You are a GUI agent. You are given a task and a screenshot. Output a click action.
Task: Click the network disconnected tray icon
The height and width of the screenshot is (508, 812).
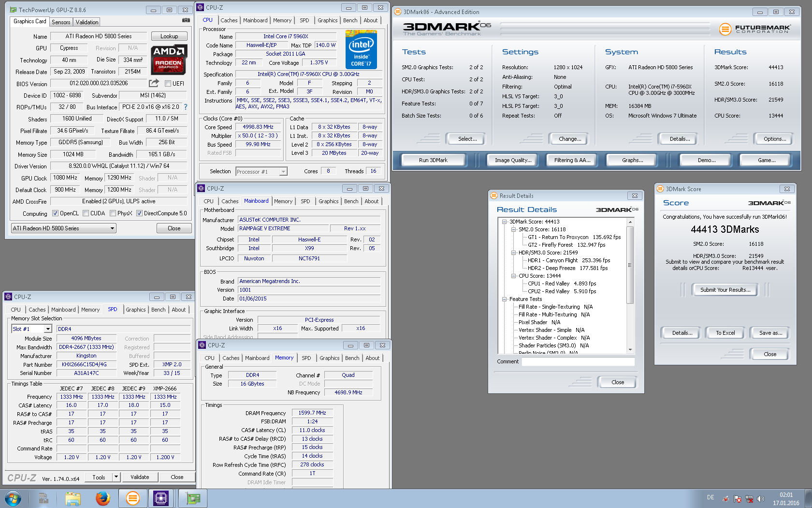[x=749, y=499]
